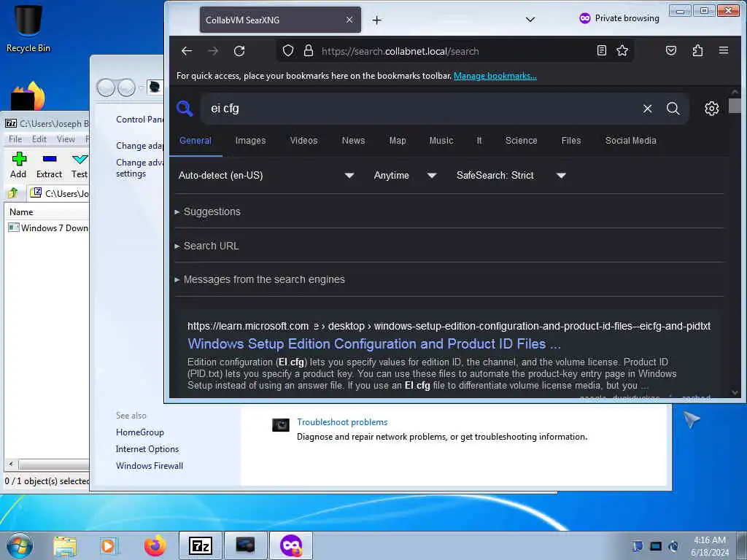Switch to the Videos tab
Viewport: 747px width, 560px height.
[303, 141]
